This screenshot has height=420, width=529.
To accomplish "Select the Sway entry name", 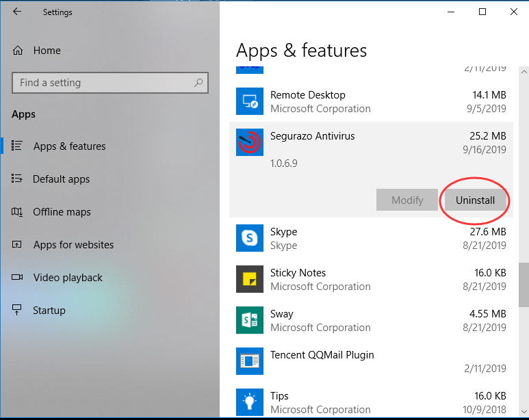I will 282,314.
